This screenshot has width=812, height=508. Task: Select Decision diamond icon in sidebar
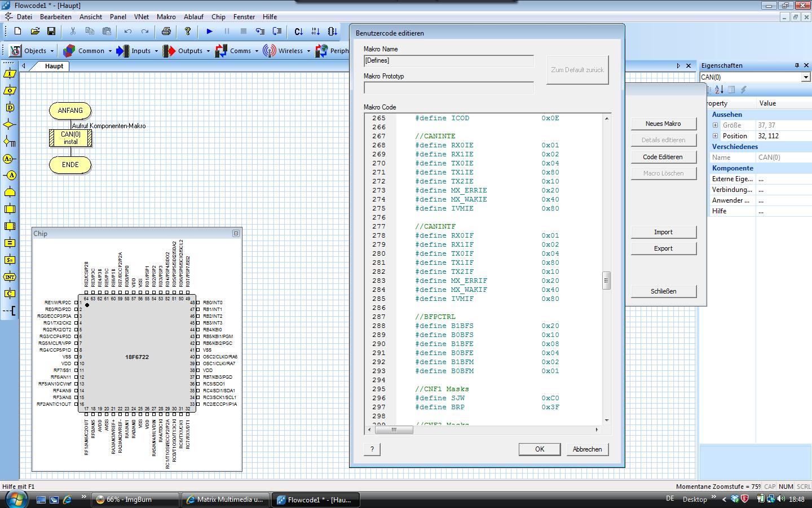pos(10,125)
